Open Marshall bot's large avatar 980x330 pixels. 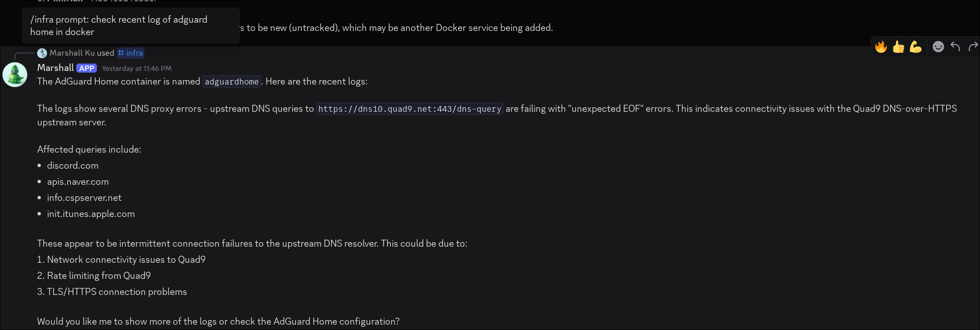coord(15,75)
